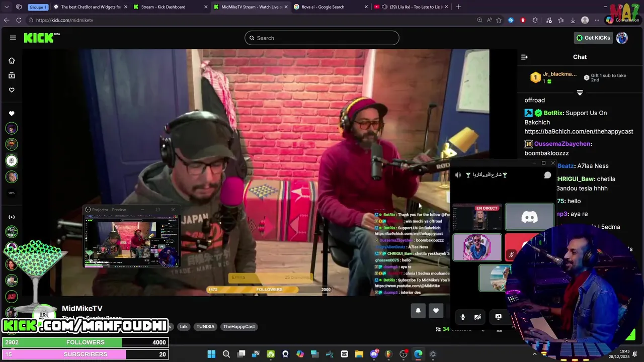Toggle the stream notification bell for MidMikeTV
Image resolution: width=644 pixels, height=362 pixels.
(418, 311)
